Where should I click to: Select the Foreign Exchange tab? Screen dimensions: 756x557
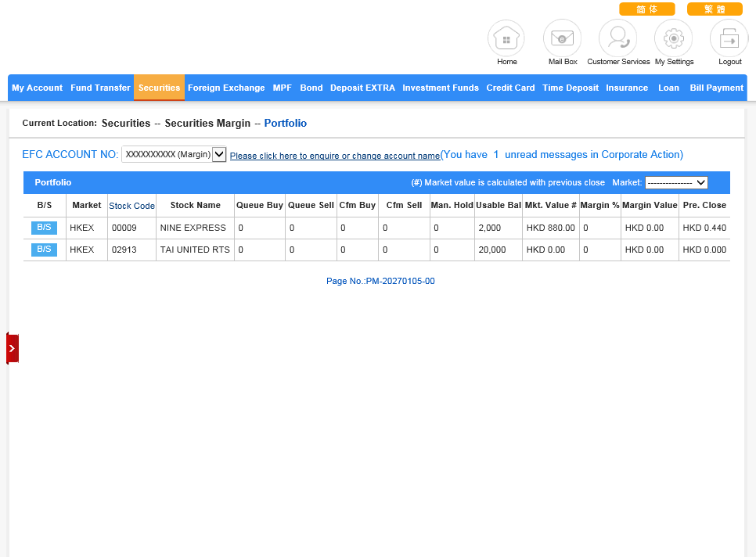click(x=226, y=88)
